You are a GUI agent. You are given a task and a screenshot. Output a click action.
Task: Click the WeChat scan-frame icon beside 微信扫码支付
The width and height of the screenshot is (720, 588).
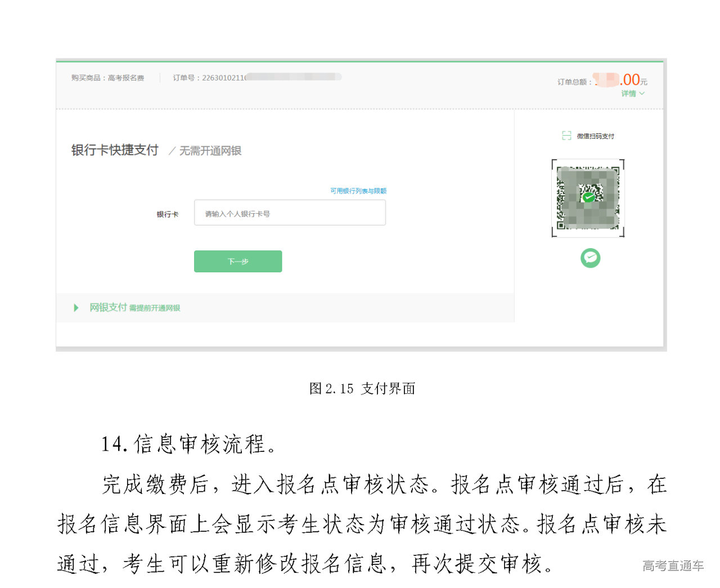pyautogui.click(x=566, y=136)
